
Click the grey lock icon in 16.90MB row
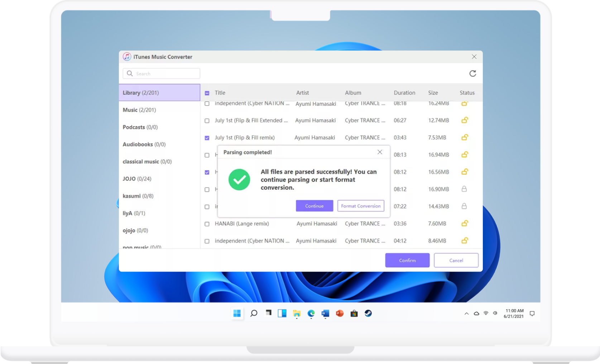(464, 189)
